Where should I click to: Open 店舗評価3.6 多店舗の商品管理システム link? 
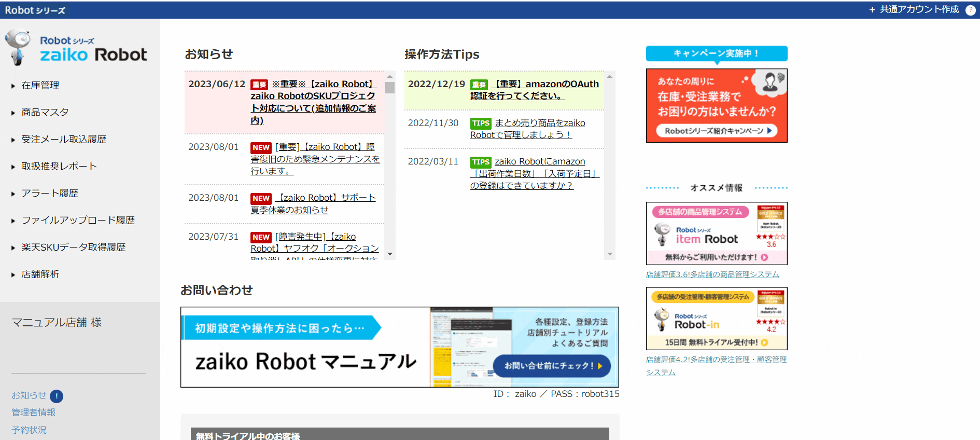point(712,274)
